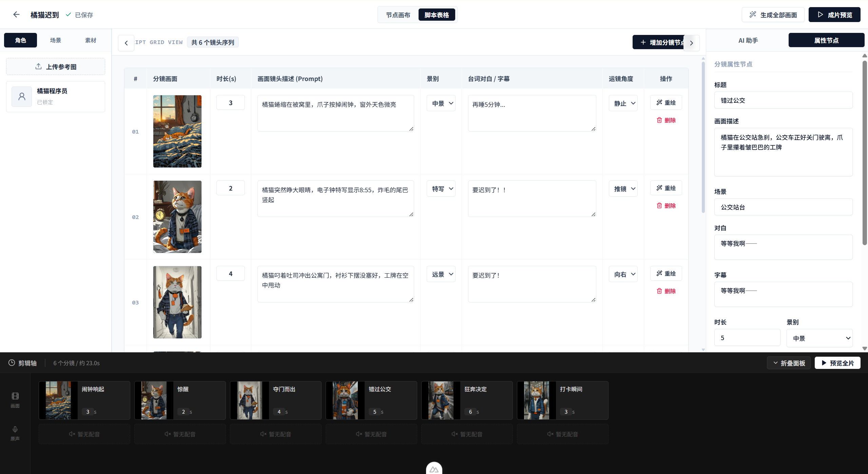Screen dimensions: 868x474
Task: Click the logo icon at the bottom center
Action: click(x=434, y=469)
